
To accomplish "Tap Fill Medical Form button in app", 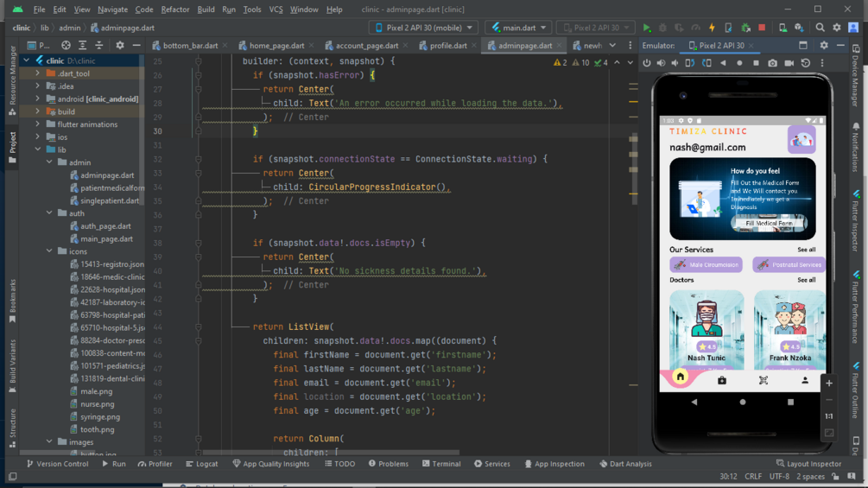I will pyautogui.click(x=769, y=223).
